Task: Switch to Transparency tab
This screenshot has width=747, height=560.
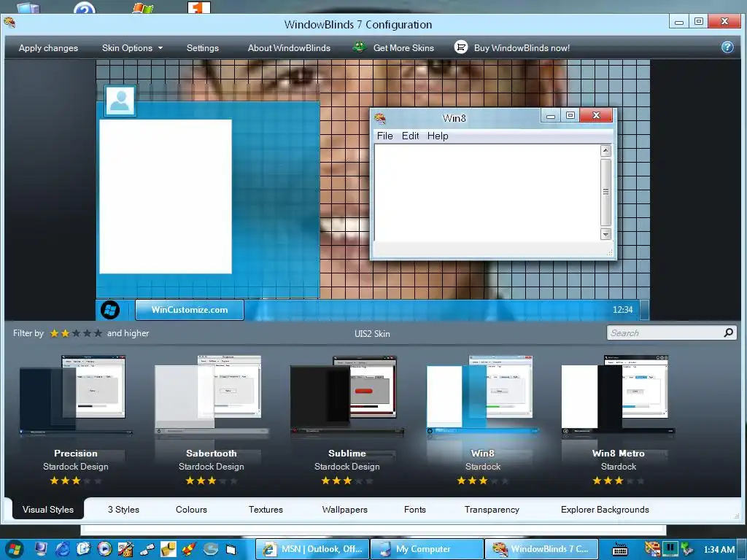Action: 492,510
